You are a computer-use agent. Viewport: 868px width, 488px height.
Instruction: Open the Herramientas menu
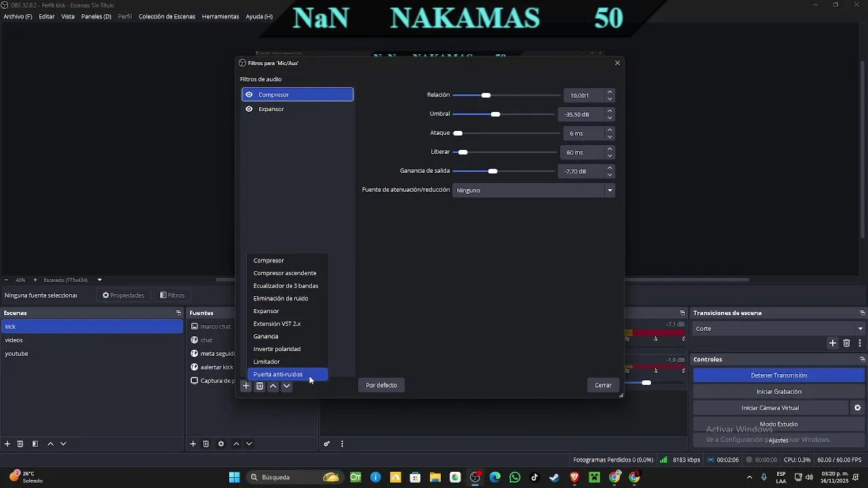pos(220,16)
